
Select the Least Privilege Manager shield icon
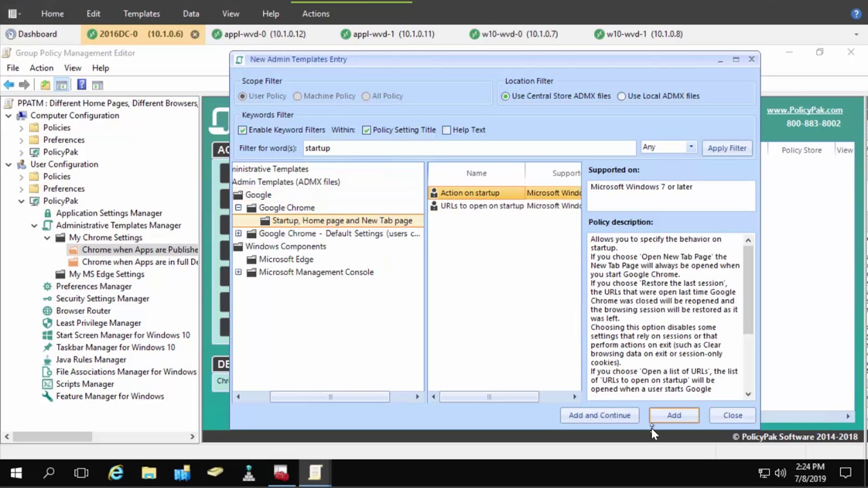tap(47, 323)
